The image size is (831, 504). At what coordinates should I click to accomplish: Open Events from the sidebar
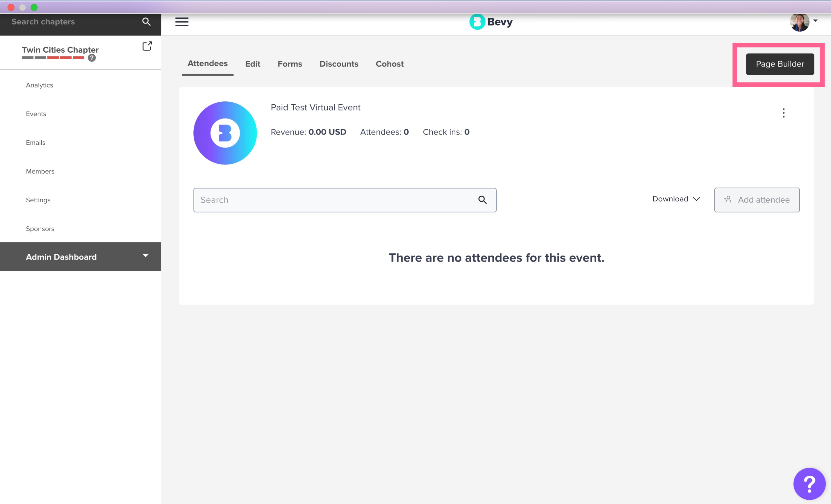tap(36, 114)
